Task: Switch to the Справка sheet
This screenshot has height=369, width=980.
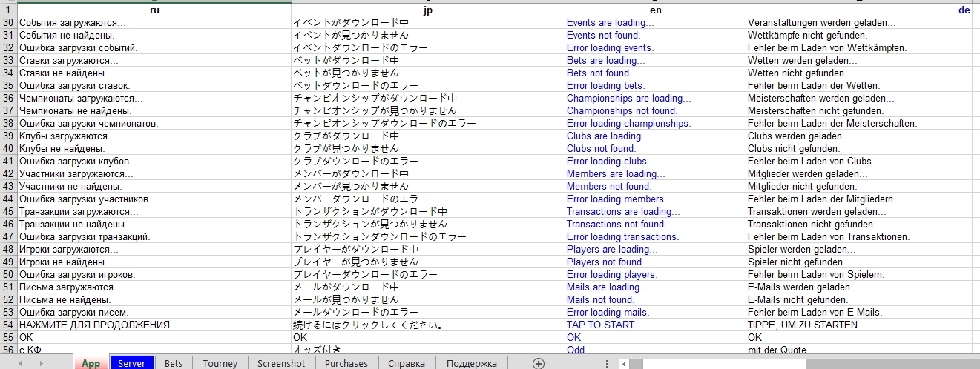Action: (407, 363)
